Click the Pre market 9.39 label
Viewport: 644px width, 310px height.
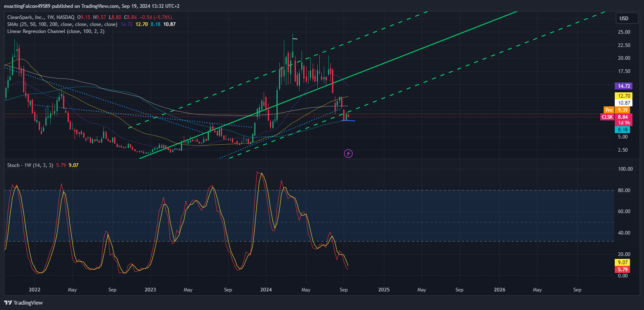[x=616, y=110]
